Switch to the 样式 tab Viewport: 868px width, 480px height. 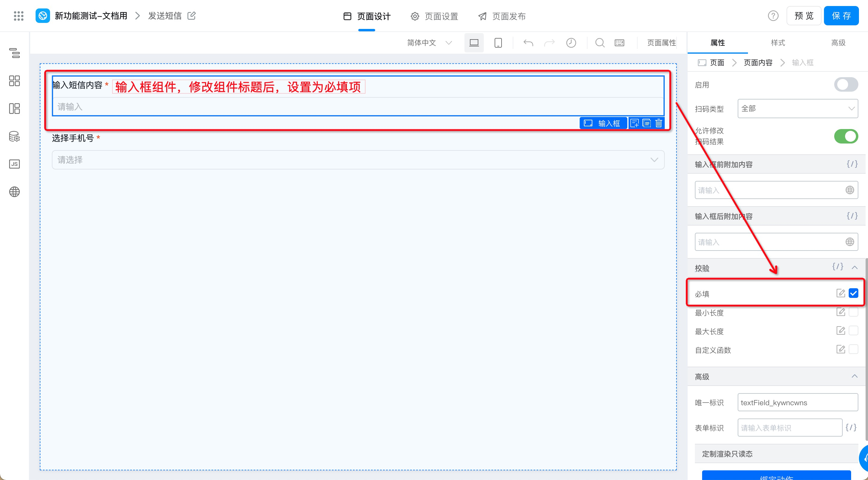778,43
